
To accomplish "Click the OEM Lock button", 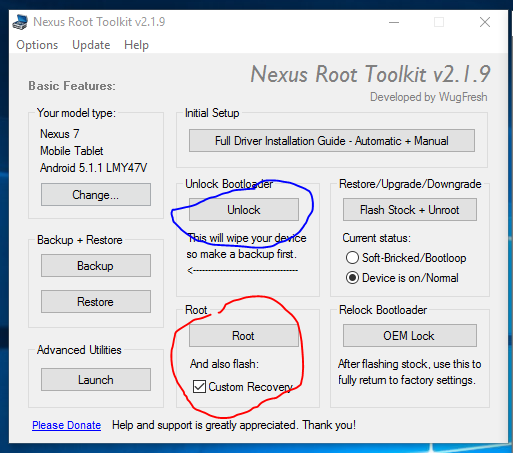I will point(410,336).
